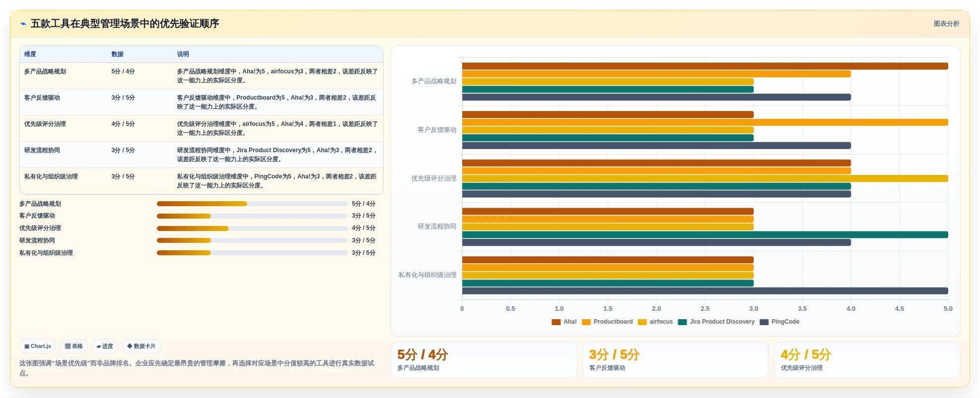Click the Productboard bar for 客户反馈驱动 in chart

(x=705, y=122)
